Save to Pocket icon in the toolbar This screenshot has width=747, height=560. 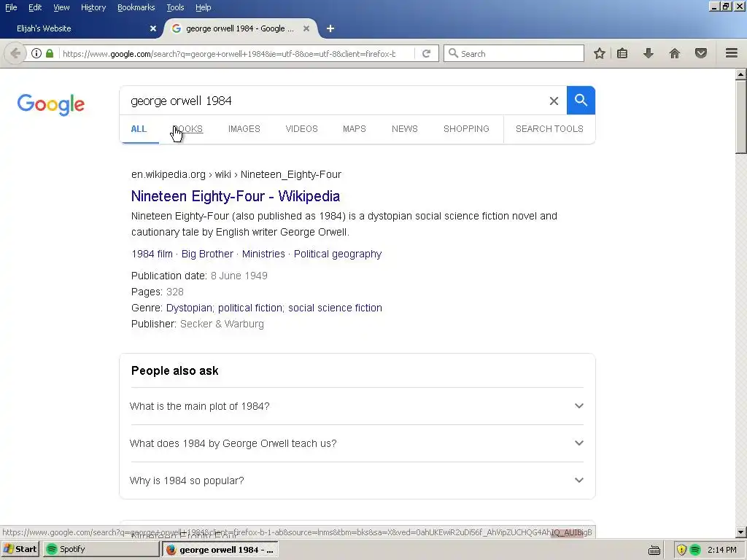pyautogui.click(x=701, y=53)
